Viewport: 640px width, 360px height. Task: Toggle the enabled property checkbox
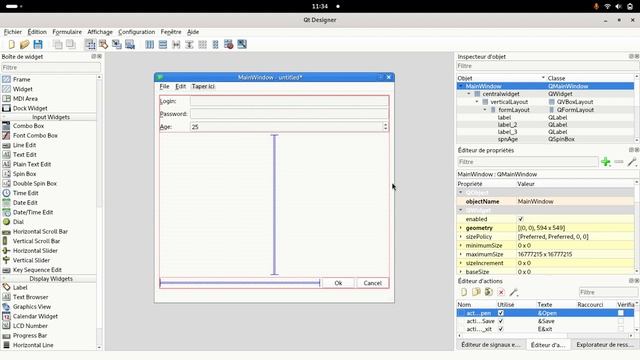(x=520, y=219)
